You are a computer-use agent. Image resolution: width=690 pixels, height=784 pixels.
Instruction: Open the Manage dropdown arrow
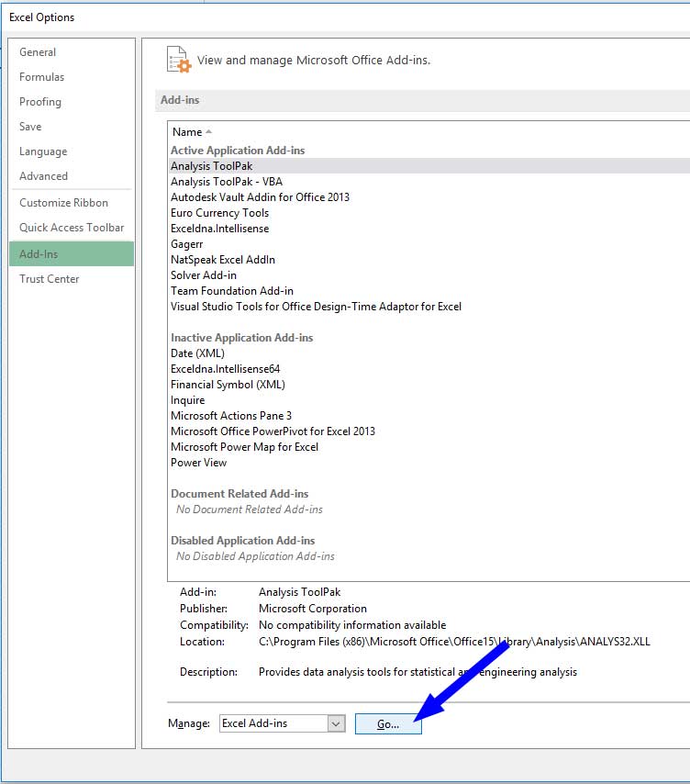336,723
